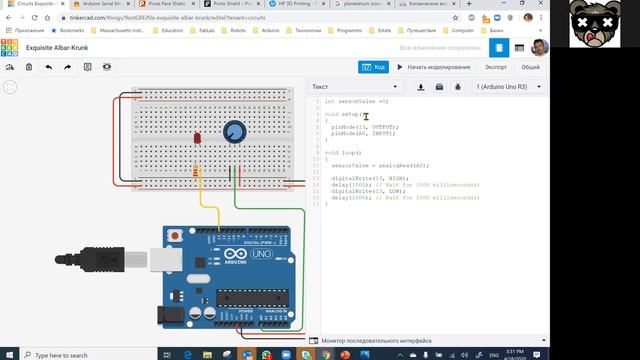Redo the last action
Image resolution: width=640 pixels, height=360 pixels.
[x=67, y=67]
